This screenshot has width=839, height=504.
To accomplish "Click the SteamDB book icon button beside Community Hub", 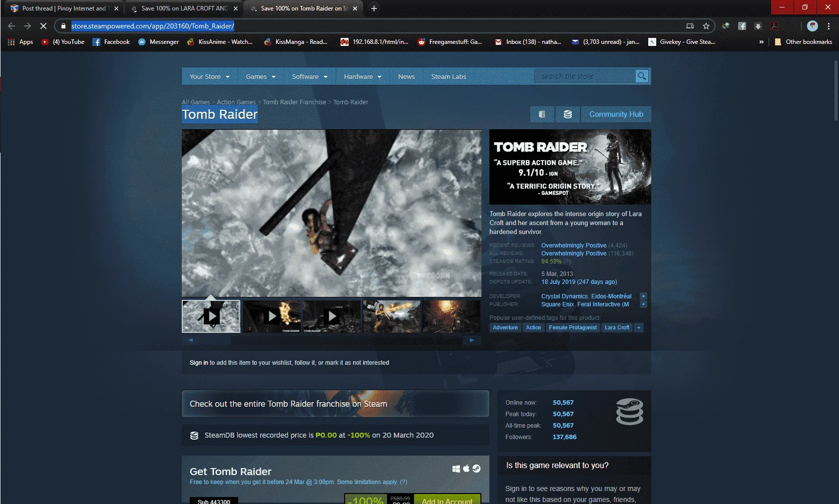I will pos(542,114).
